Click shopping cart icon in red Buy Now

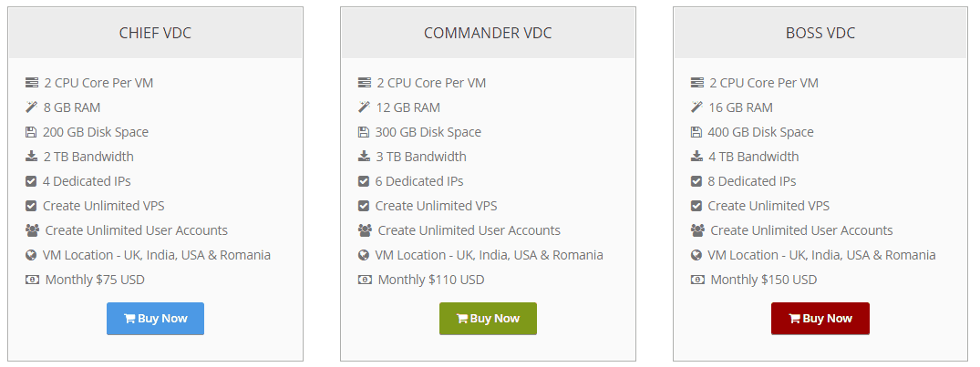(794, 319)
